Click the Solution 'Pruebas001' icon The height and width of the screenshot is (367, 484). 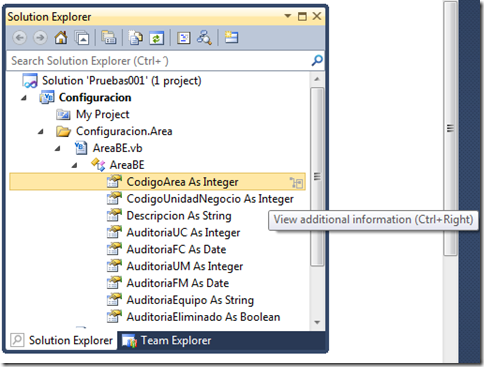30,81
